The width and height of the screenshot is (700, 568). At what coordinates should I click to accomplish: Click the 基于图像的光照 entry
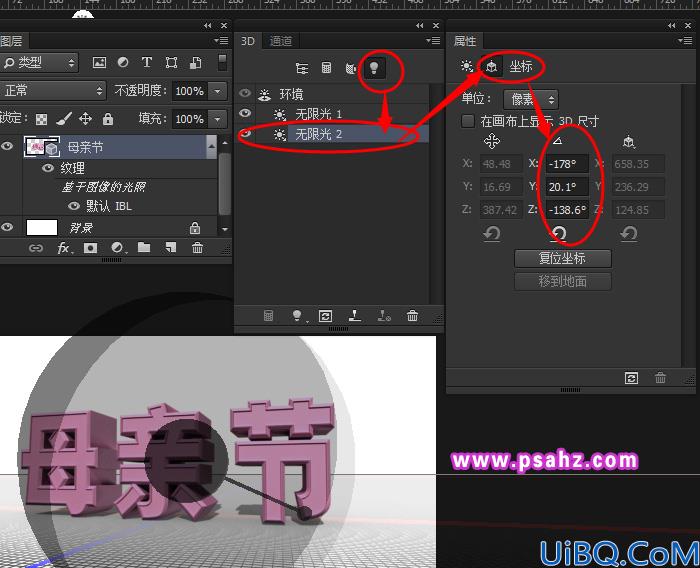[x=104, y=187]
